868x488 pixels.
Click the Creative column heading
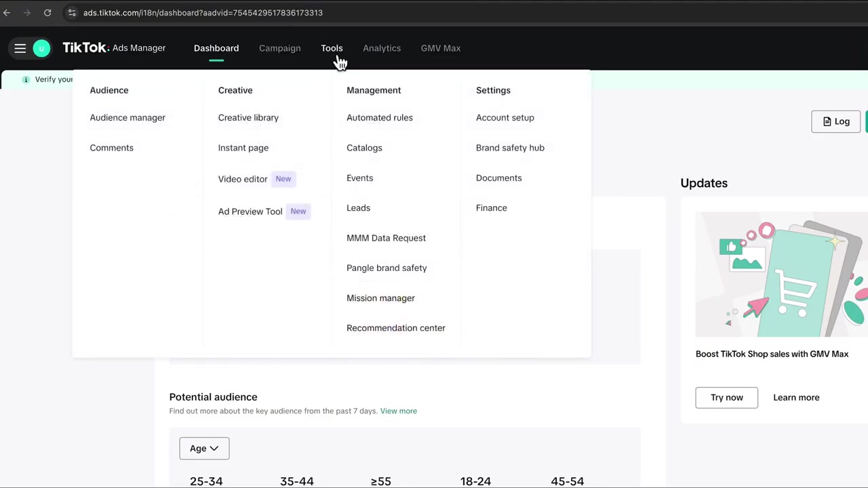click(235, 90)
